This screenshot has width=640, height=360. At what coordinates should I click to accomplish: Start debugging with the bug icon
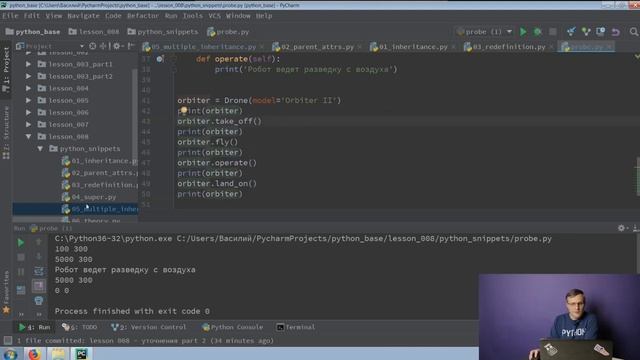pyautogui.click(x=538, y=32)
